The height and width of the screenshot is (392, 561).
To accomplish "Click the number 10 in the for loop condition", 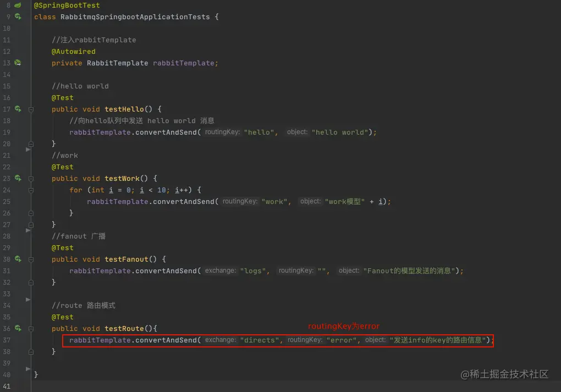I will click(x=161, y=190).
